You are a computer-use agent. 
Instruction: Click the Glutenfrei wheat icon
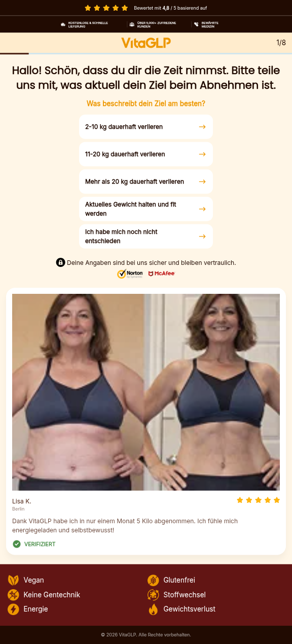point(153,580)
